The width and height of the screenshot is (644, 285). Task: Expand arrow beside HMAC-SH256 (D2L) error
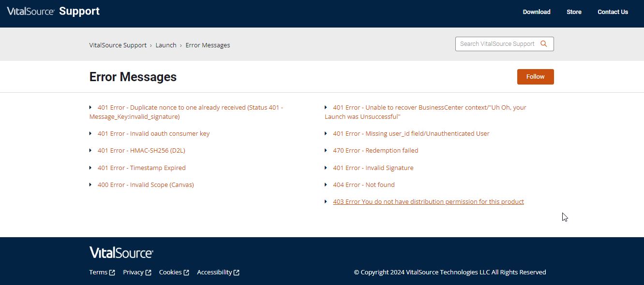(x=90, y=150)
